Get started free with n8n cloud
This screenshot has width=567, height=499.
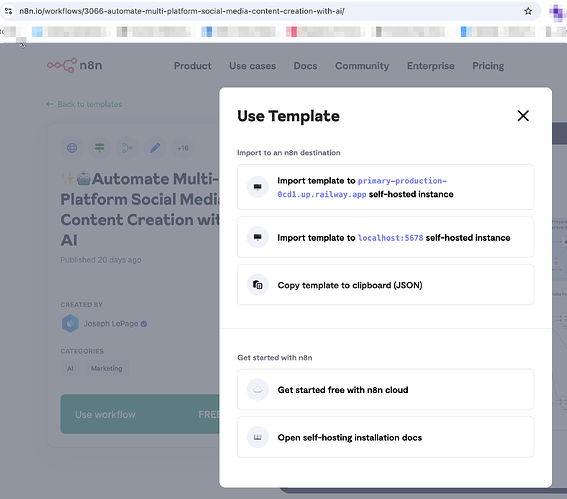(385, 389)
